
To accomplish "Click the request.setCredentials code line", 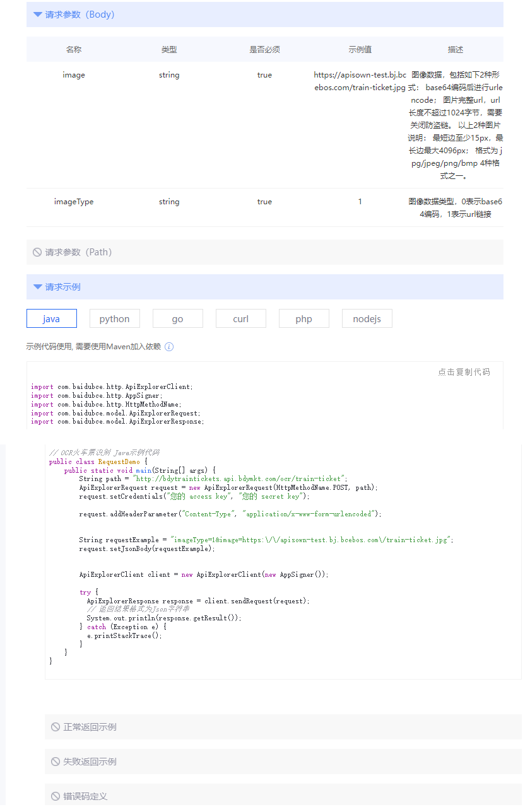I will pos(194,496).
